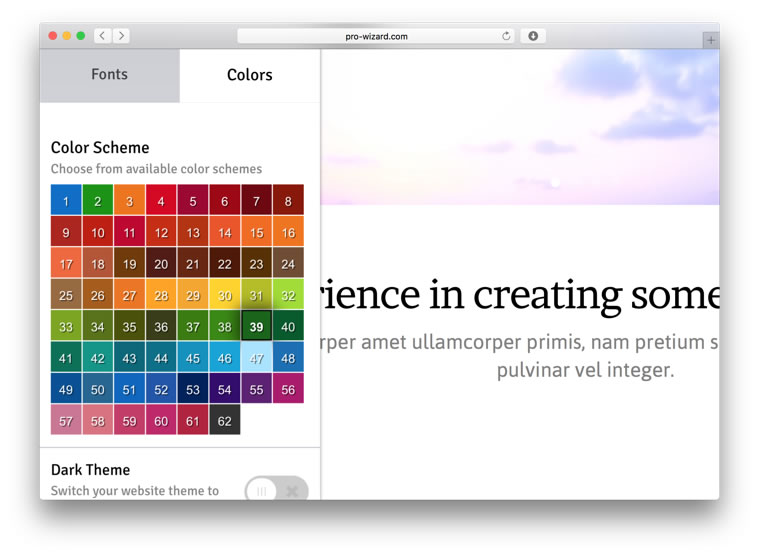Screen dimensions: 759x556
Task: Select color scheme 62 dark gray
Action: pos(225,420)
